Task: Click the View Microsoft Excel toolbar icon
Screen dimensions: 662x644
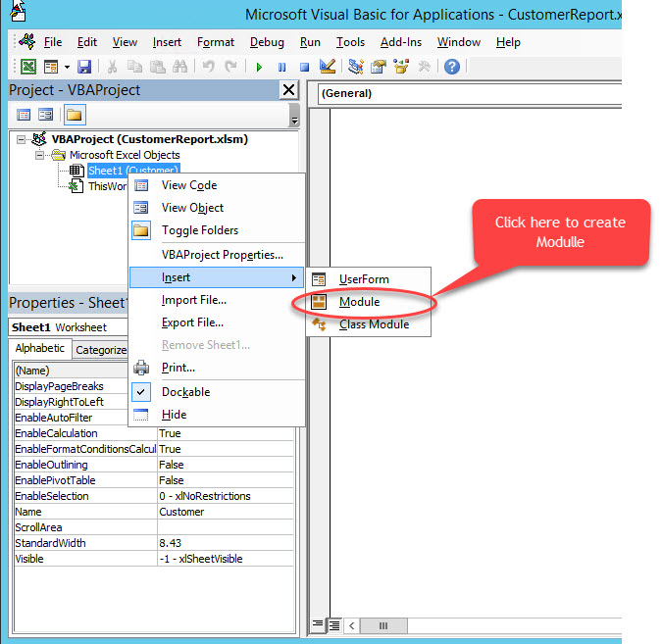Action: click(28, 67)
